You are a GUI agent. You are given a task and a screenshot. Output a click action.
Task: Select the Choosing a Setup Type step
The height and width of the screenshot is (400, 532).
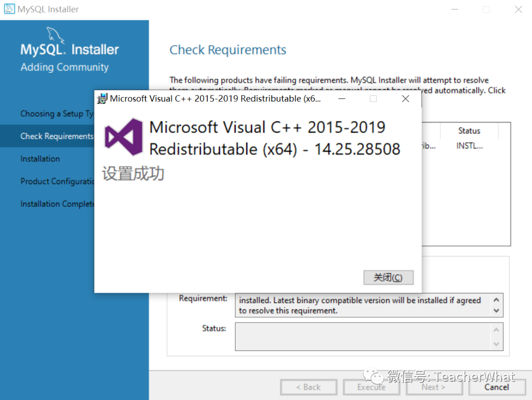(x=57, y=114)
